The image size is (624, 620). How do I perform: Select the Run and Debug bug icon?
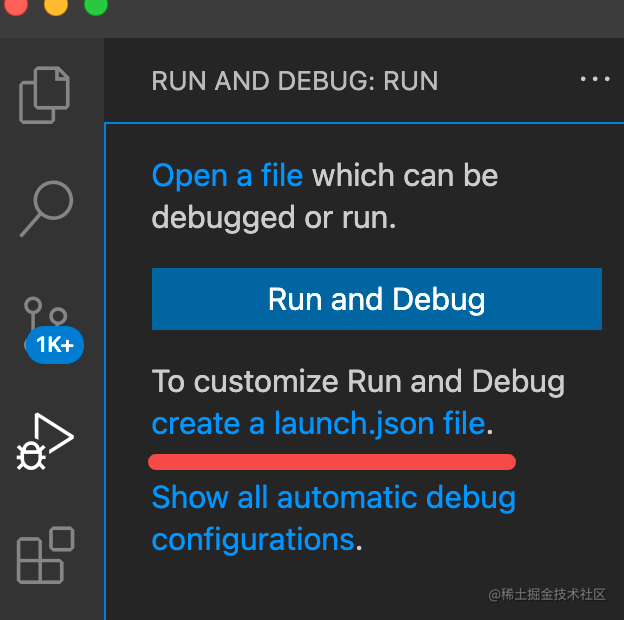click(47, 441)
